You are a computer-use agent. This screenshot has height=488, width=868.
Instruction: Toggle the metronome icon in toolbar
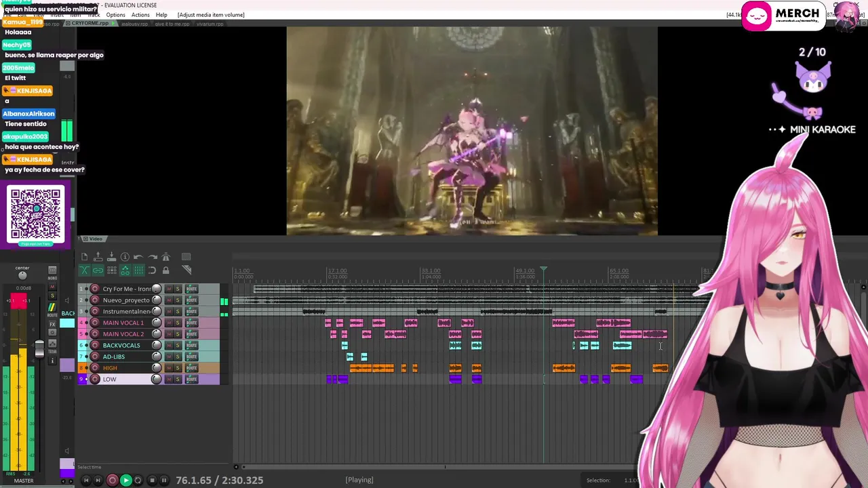coord(165,257)
